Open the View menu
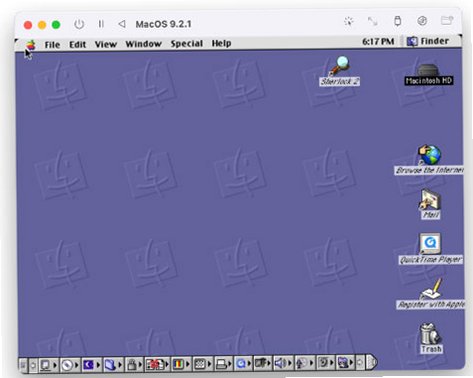This screenshot has height=378, width=473. coord(106,44)
